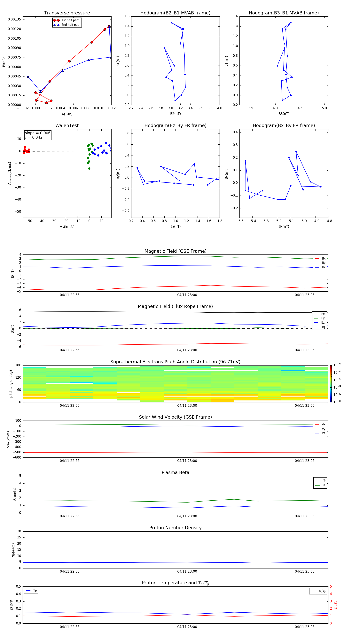This screenshot has width=351, height=644.
Task: Click lowest green point in WalenTest plot
Action: (x=89, y=168)
